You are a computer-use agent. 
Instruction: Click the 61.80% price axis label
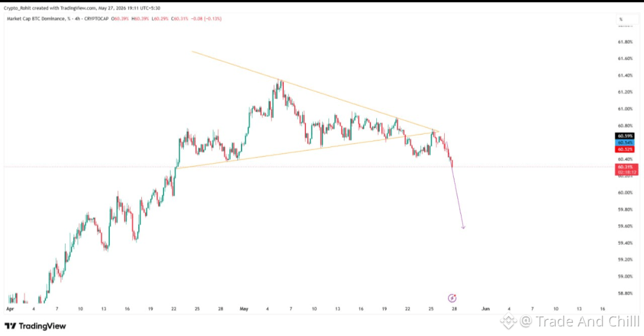[625, 42]
